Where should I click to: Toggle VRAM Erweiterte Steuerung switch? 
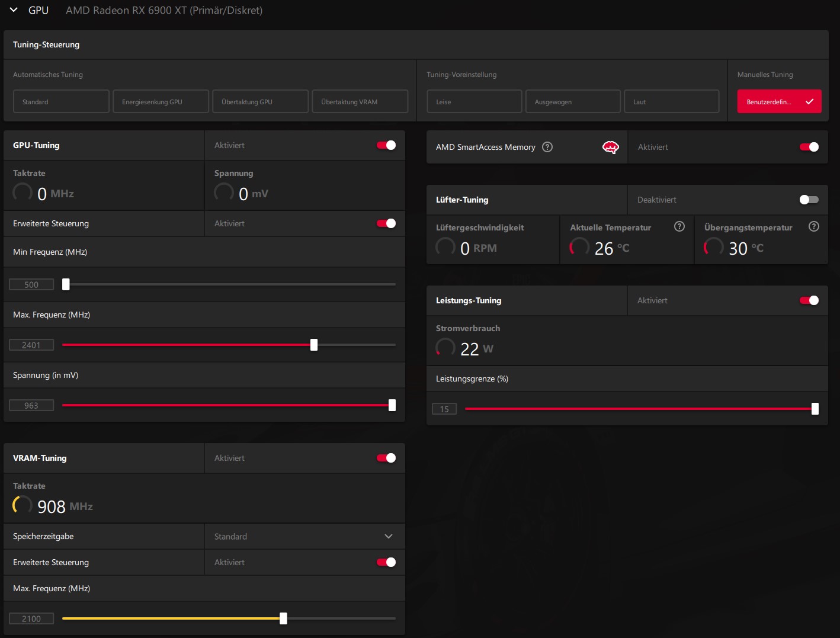pos(386,562)
